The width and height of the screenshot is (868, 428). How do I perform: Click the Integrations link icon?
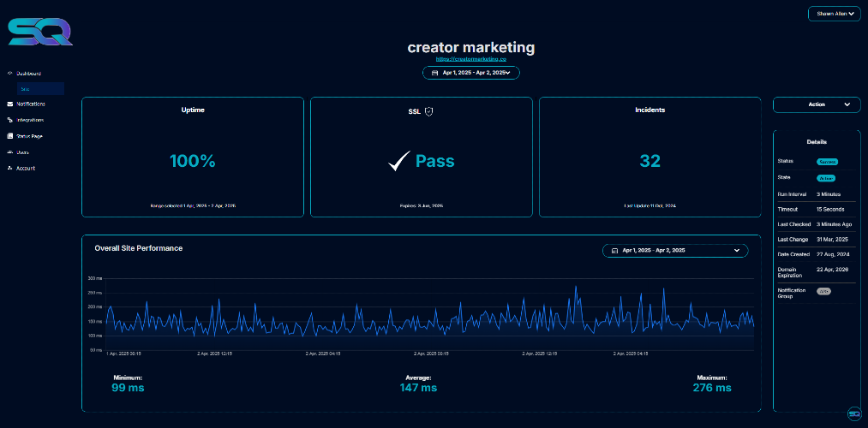coord(10,120)
